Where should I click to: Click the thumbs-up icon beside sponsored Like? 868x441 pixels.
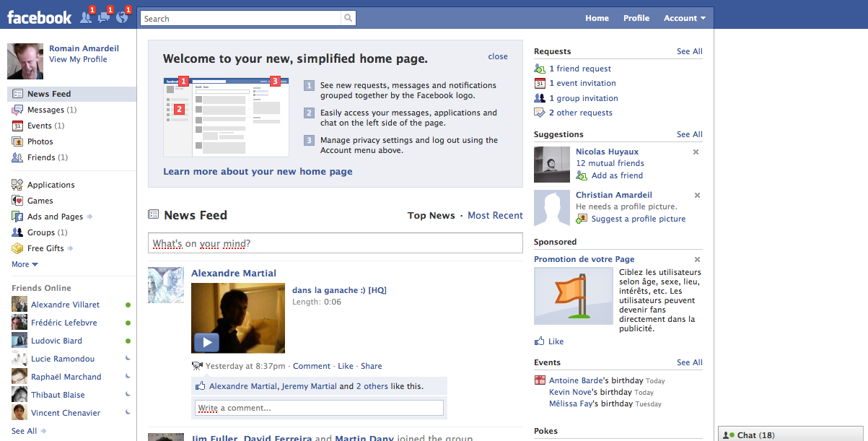coord(540,341)
